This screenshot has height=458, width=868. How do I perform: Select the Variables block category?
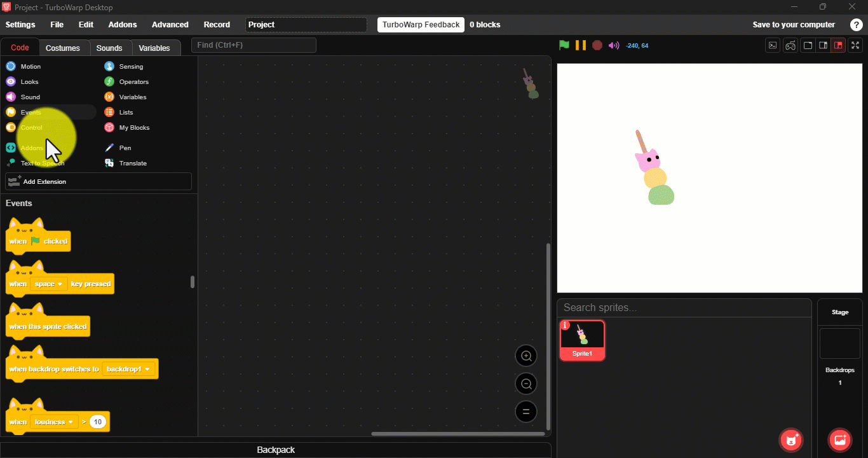click(125, 97)
